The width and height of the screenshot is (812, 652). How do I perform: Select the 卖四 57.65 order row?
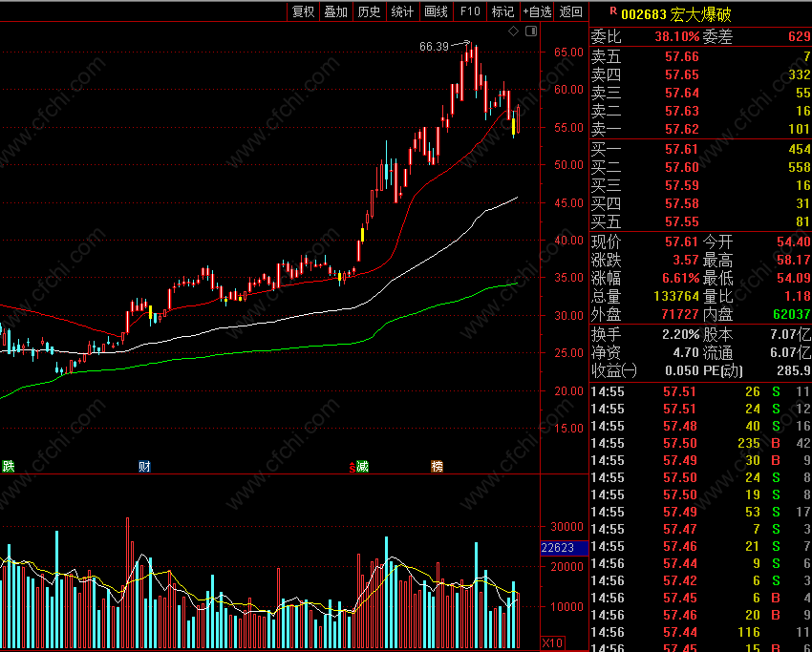700,74
